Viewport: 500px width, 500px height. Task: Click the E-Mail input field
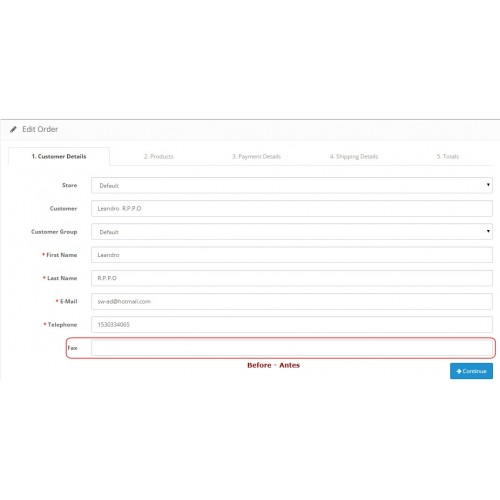[292, 301]
